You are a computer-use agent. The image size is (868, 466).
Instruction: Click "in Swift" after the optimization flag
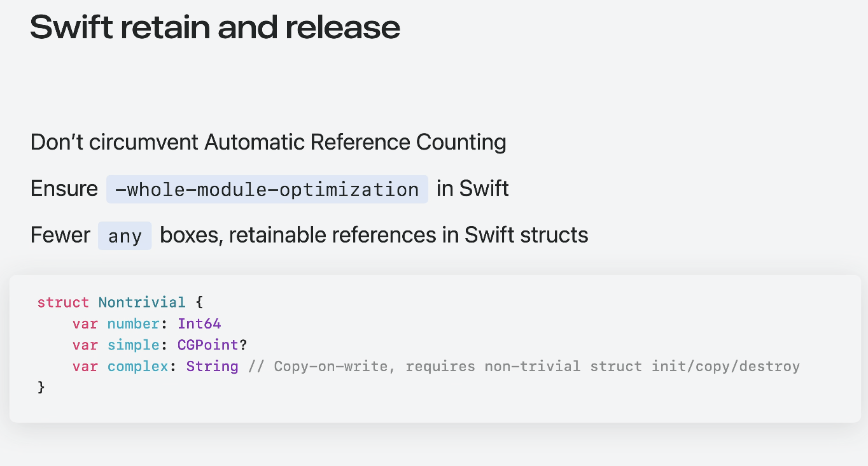coord(472,189)
